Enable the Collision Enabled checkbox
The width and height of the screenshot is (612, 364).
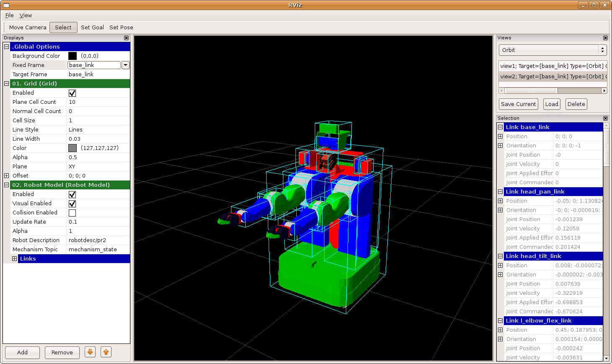click(x=72, y=213)
